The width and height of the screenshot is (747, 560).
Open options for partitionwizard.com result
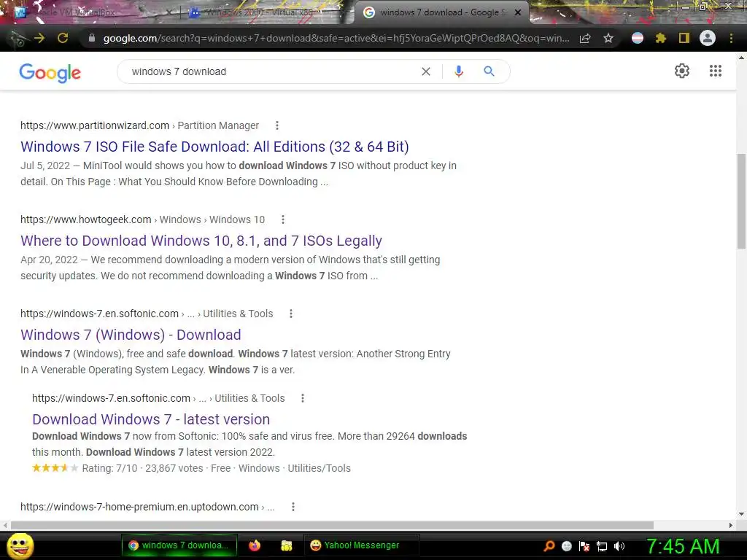(x=276, y=125)
